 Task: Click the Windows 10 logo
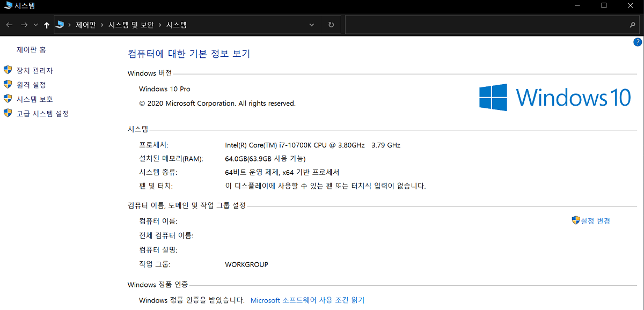coord(555,97)
